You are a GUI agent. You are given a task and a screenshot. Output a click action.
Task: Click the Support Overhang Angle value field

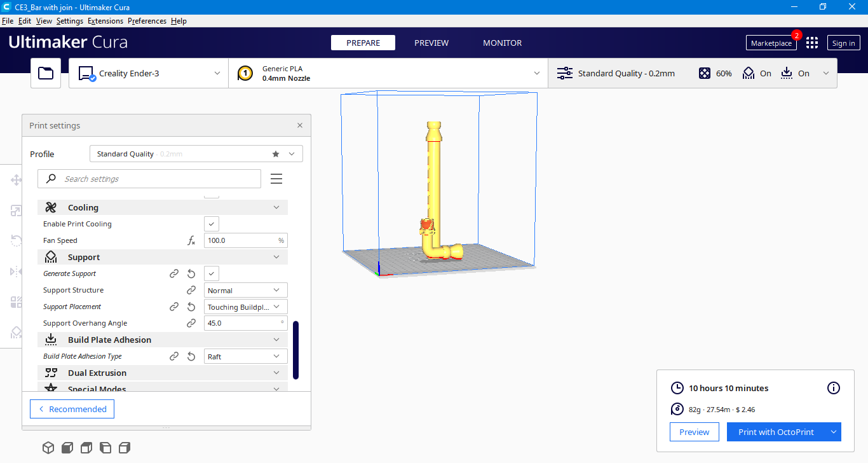point(246,323)
